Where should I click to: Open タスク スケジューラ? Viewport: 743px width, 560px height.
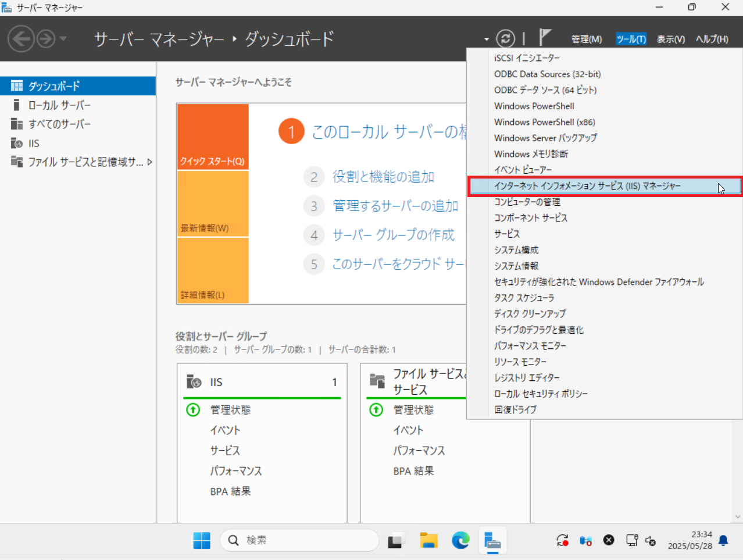[605, 298]
